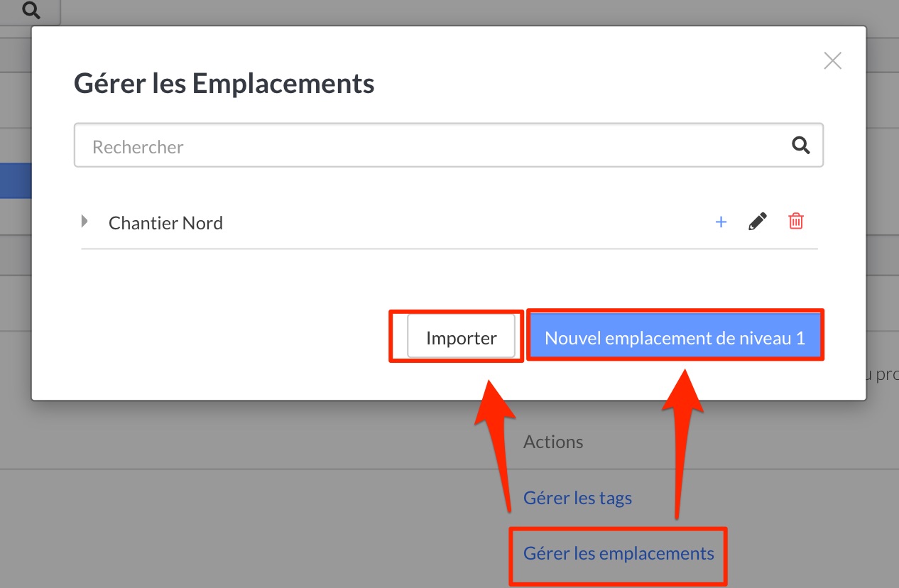899x588 pixels.
Task: Click the plus icon beside Chantier Nord
Action: click(721, 222)
